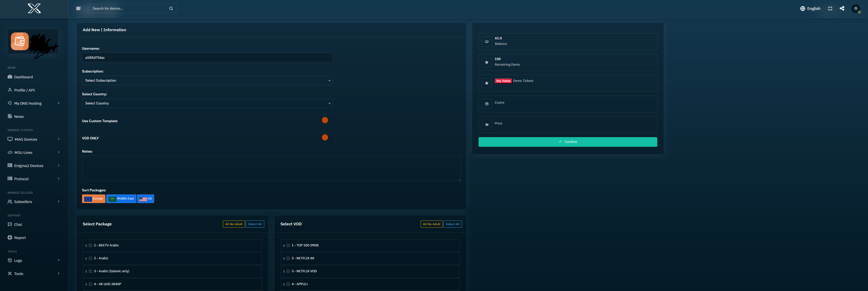Sort packages by Middle East
This screenshot has width=868, height=291.
click(121, 199)
